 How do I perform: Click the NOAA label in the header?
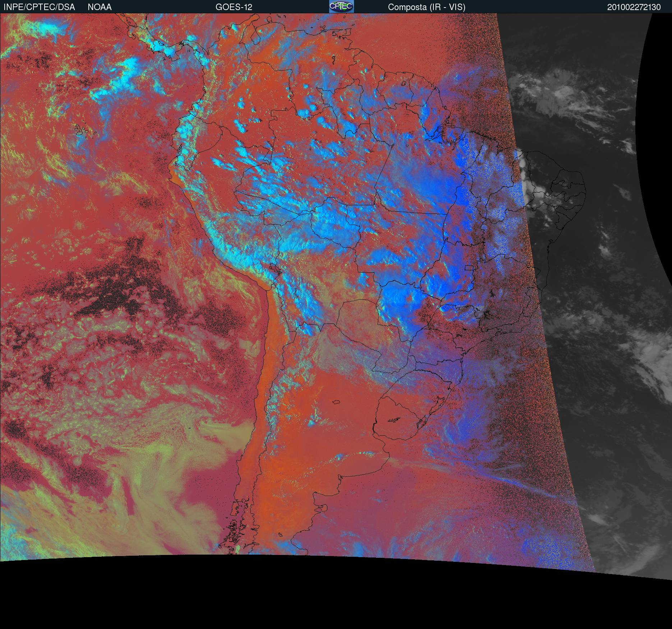100,7
